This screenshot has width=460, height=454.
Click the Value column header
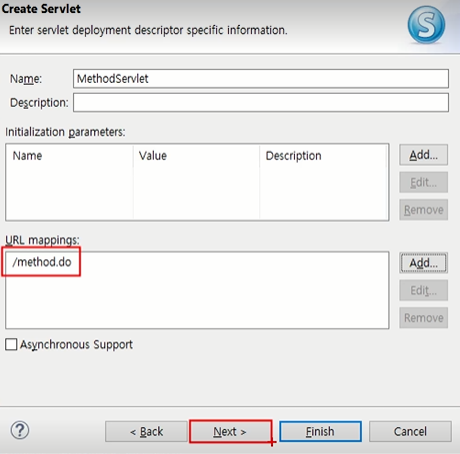coord(196,156)
